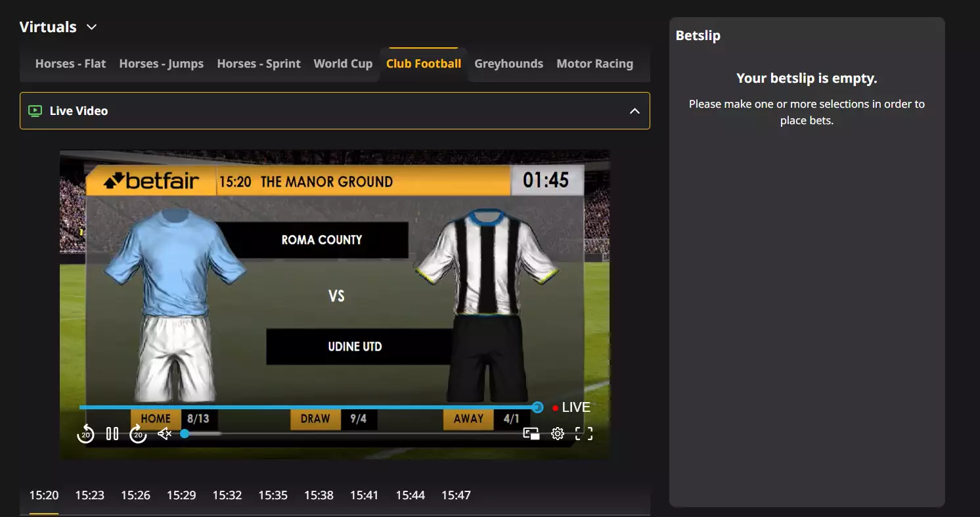Image resolution: width=980 pixels, height=517 pixels.
Task: Click the video progress bar
Action: tap(307, 407)
